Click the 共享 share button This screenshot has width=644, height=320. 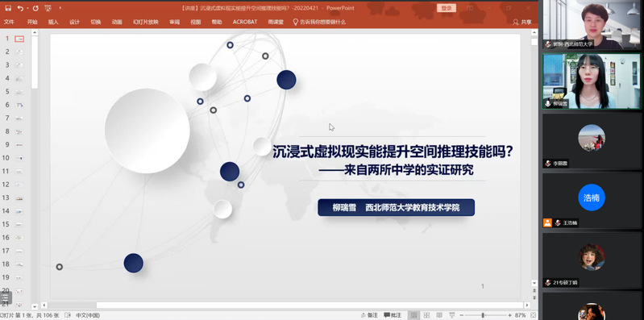522,23
